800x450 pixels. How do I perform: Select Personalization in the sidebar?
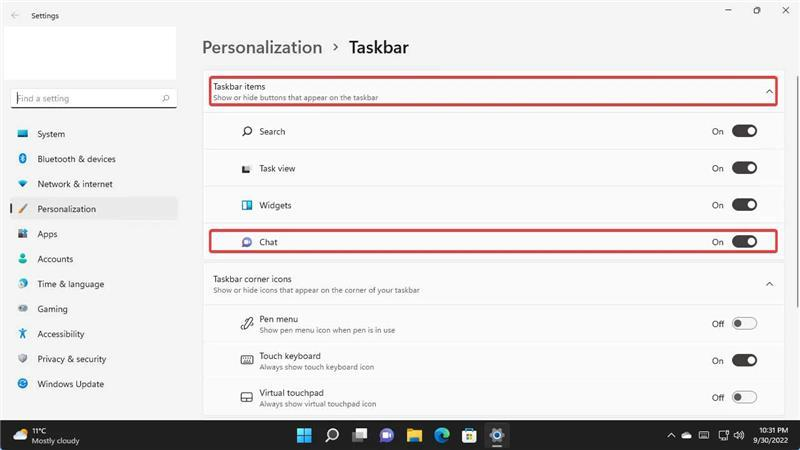pos(94,209)
